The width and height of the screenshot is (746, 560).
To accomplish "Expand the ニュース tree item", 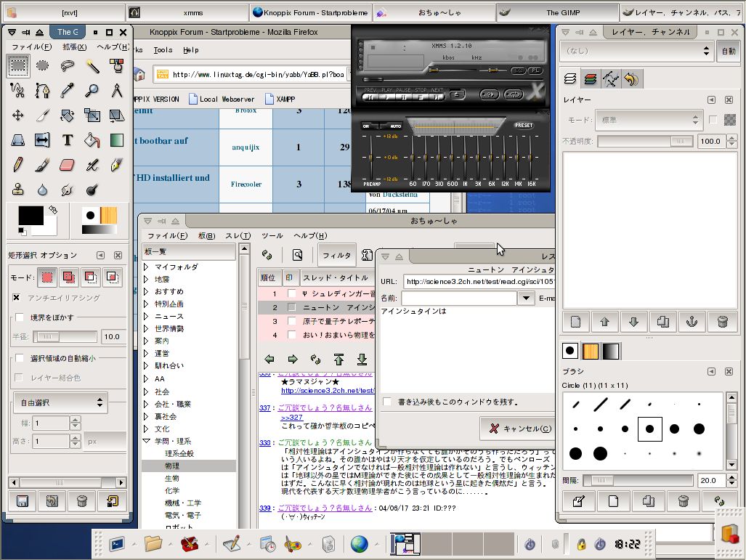I will [146, 317].
